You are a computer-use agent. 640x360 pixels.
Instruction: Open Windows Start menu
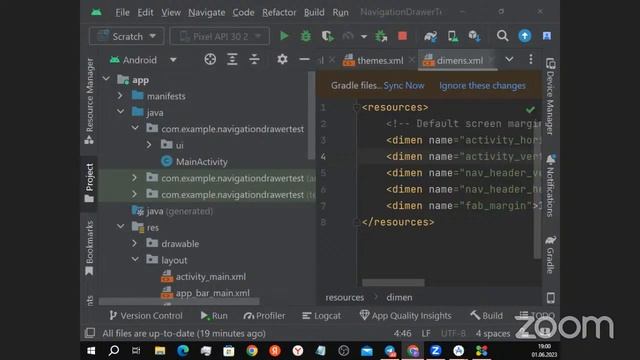91,351
